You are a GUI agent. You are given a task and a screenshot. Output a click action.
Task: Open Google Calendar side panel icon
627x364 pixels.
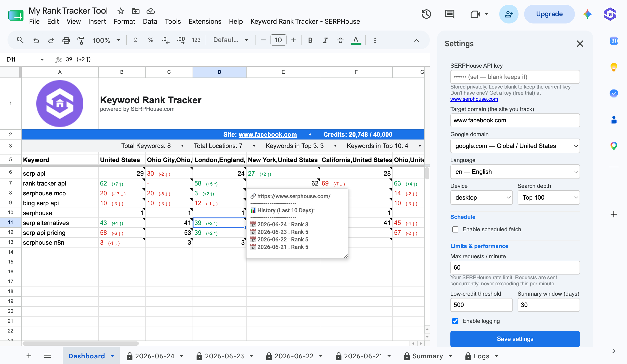614,41
